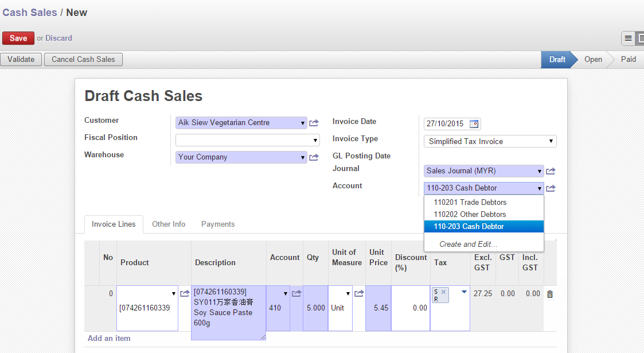Open the Payments tab
This screenshot has height=353, width=644.
tap(218, 224)
